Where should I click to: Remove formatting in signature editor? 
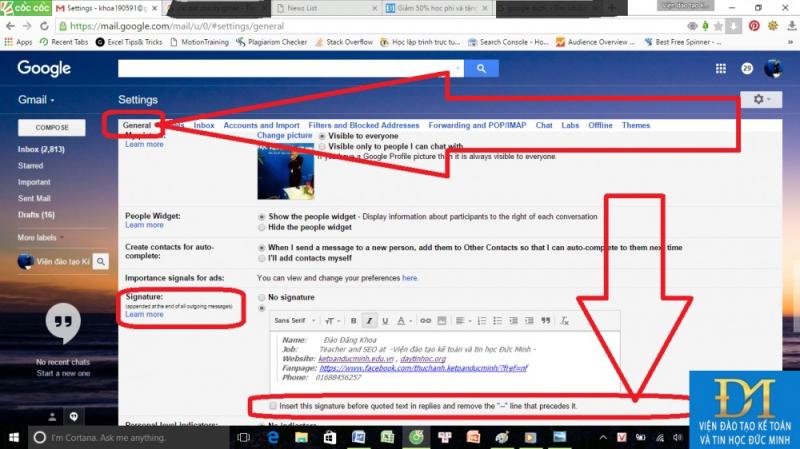pos(564,320)
